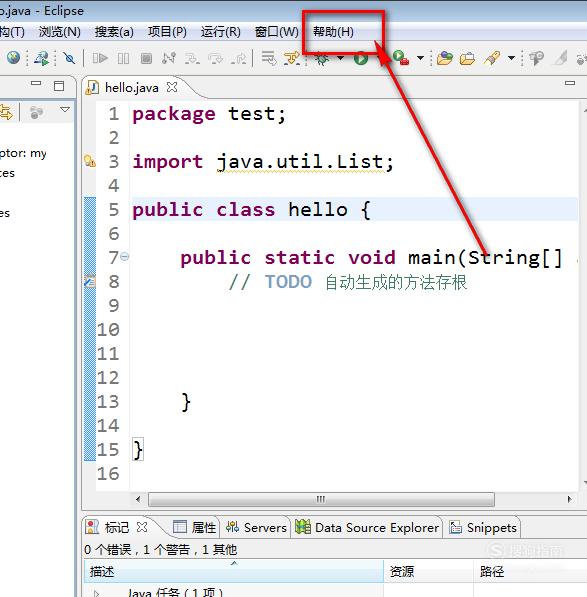The height and width of the screenshot is (597, 587).
Task: Open the 运行(R) menu
Action: click(x=220, y=32)
